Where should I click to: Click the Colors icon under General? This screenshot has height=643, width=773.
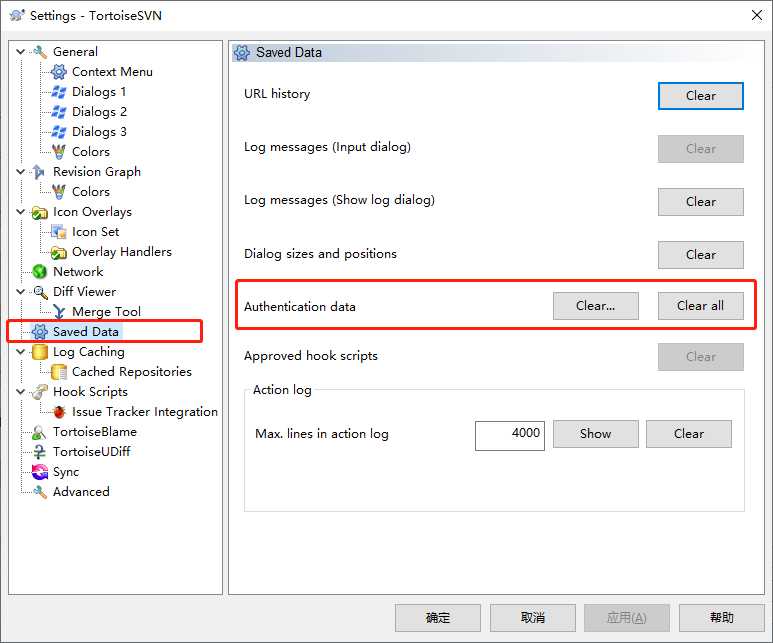tap(59, 152)
